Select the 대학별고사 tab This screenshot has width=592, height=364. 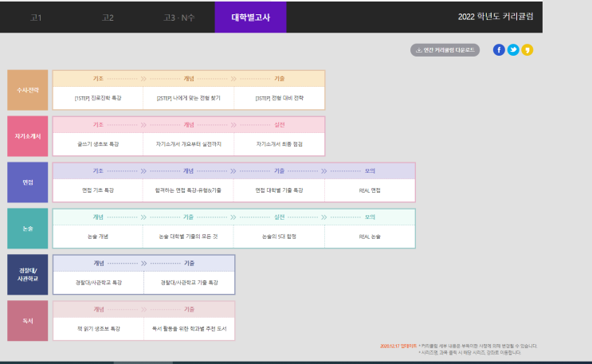click(x=250, y=18)
